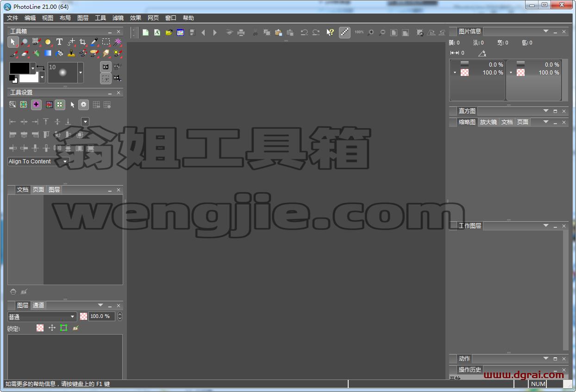Select the Magic Wand tool
The width and height of the screenshot is (576, 392).
(x=118, y=42)
